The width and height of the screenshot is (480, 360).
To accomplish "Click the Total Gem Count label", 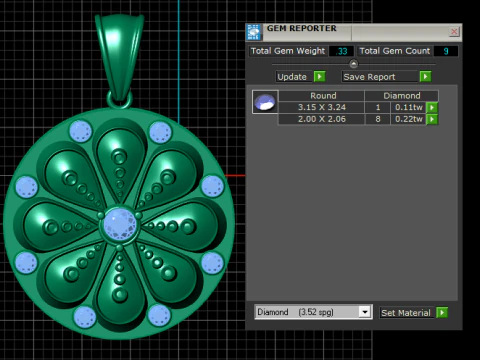I will (x=395, y=51).
